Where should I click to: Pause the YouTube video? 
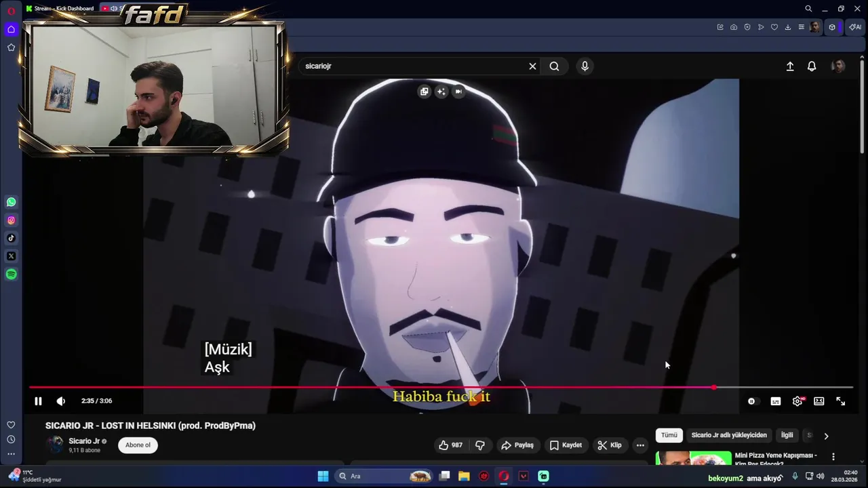point(38,401)
